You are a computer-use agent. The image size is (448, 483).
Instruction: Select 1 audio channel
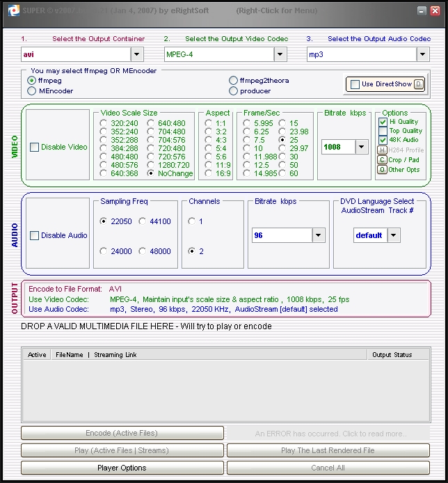pos(191,221)
